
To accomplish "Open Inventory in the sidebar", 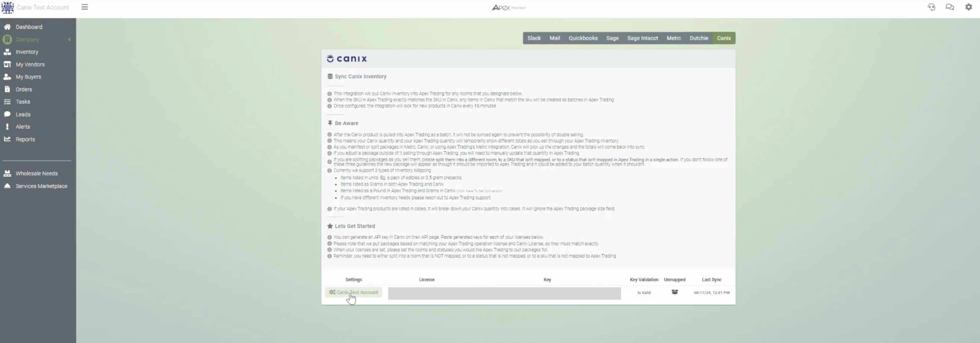I will (x=27, y=52).
